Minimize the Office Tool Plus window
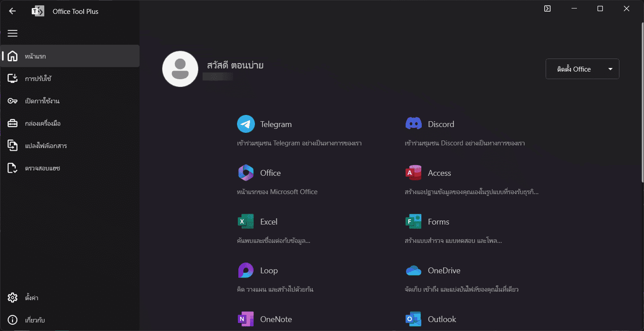 click(x=574, y=8)
